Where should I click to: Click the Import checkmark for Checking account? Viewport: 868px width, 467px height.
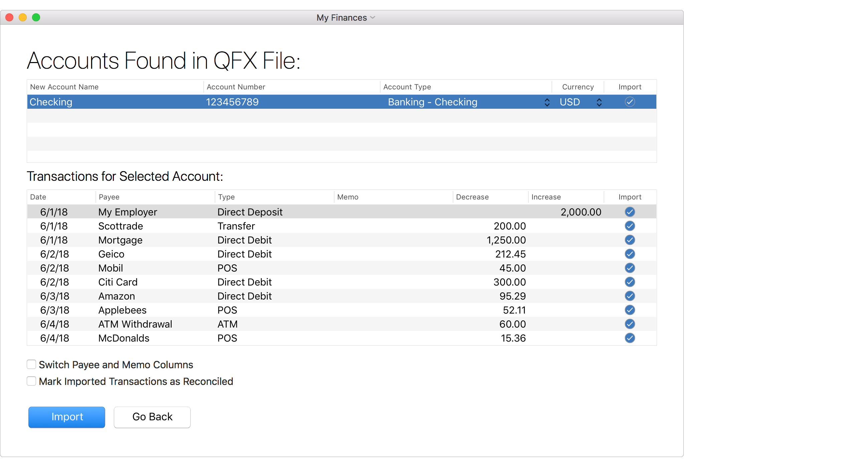click(630, 102)
